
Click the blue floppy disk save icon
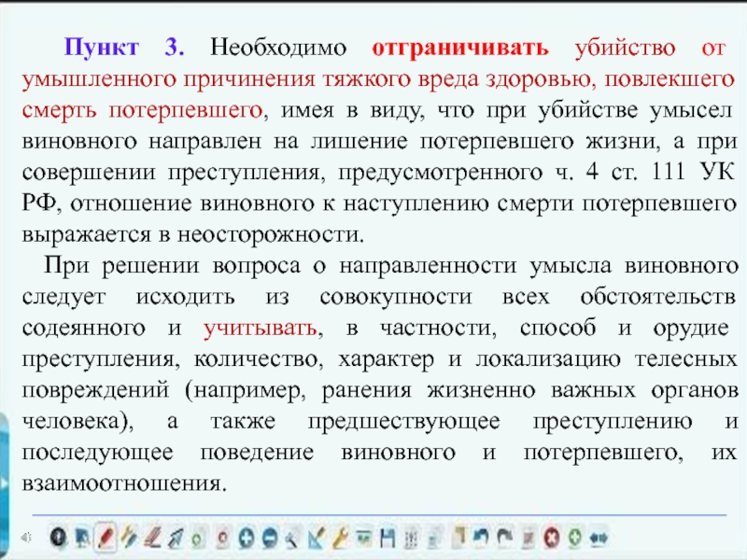[388, 539]
